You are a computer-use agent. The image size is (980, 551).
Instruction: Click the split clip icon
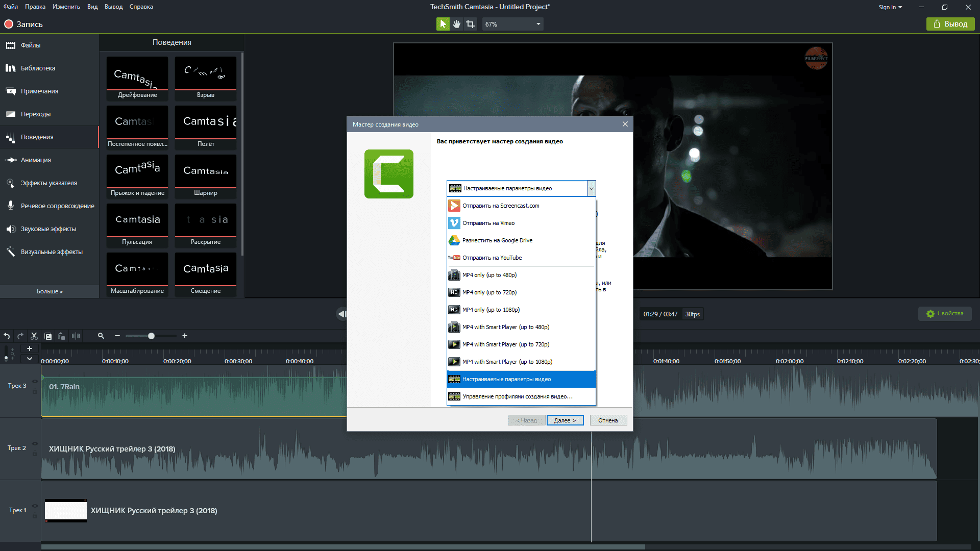(x=76, y=336)
